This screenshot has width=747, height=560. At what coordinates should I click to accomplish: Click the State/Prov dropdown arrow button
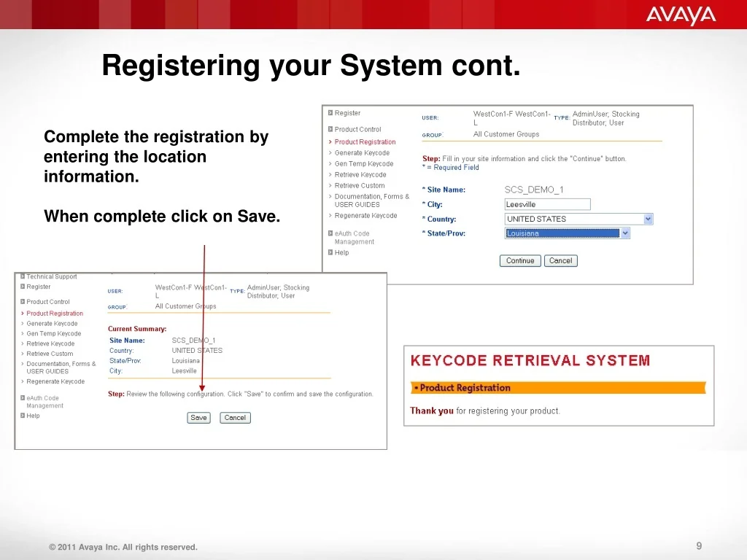coord(625,233)
